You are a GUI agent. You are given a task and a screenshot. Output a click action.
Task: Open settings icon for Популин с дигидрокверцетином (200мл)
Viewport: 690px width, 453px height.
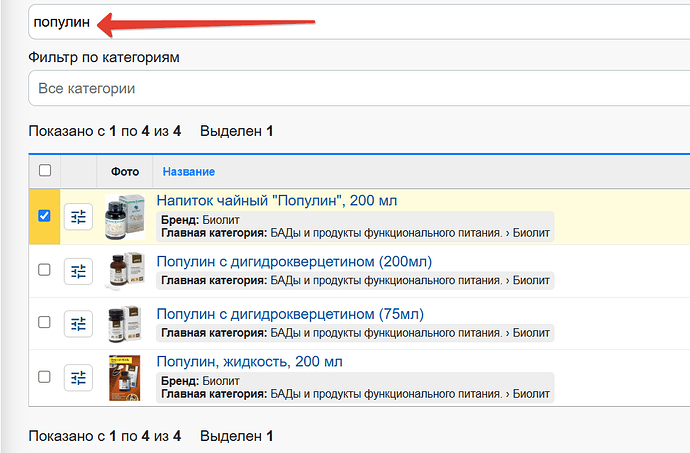pos(78,271)
